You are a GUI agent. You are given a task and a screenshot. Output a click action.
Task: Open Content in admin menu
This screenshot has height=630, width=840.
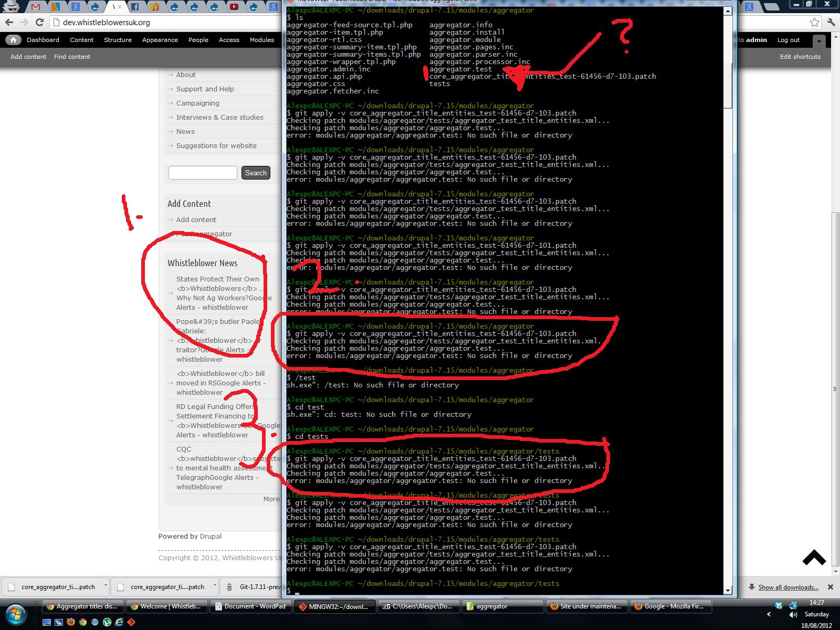click(x=81, y=40)
